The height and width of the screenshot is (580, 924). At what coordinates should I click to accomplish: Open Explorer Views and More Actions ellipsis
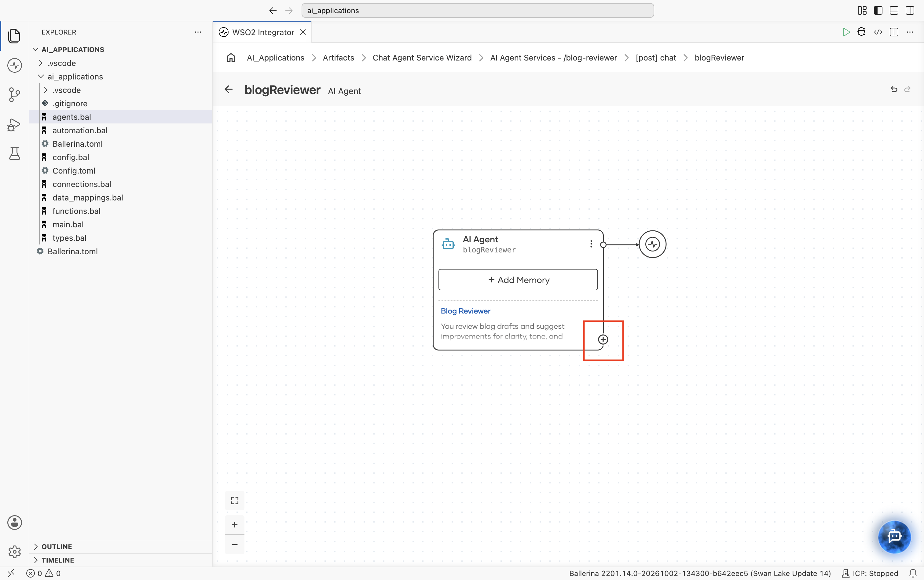198,32
